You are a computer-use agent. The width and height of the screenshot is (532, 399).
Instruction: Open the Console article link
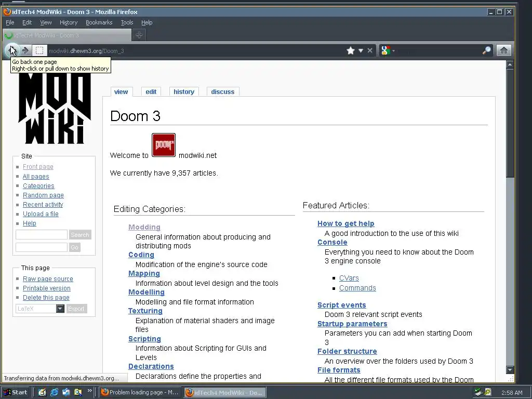332,242
